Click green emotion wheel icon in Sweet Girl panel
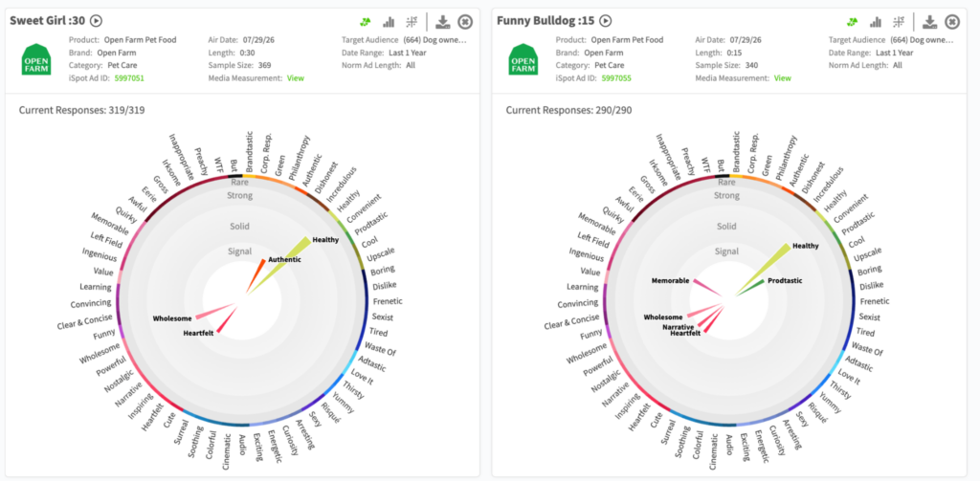 366,22
